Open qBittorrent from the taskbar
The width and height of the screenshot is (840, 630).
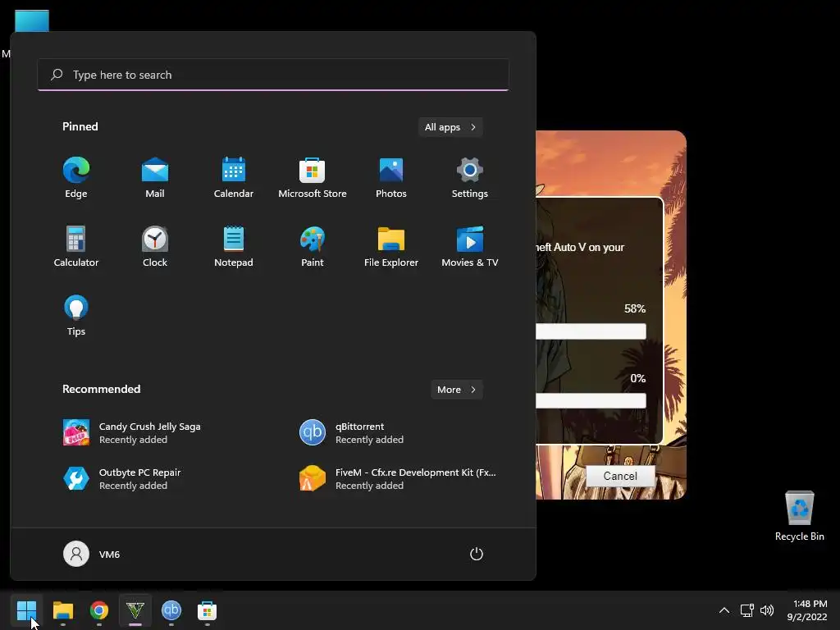171,610
